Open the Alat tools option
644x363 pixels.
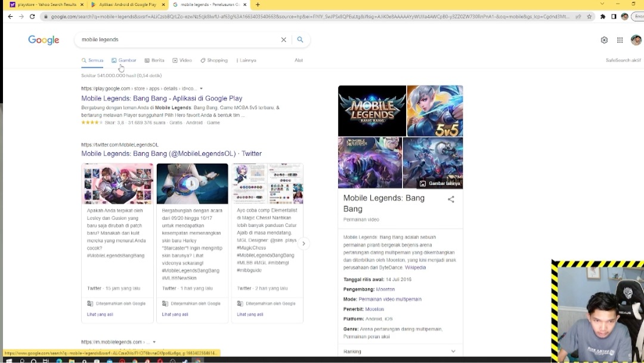299,60
